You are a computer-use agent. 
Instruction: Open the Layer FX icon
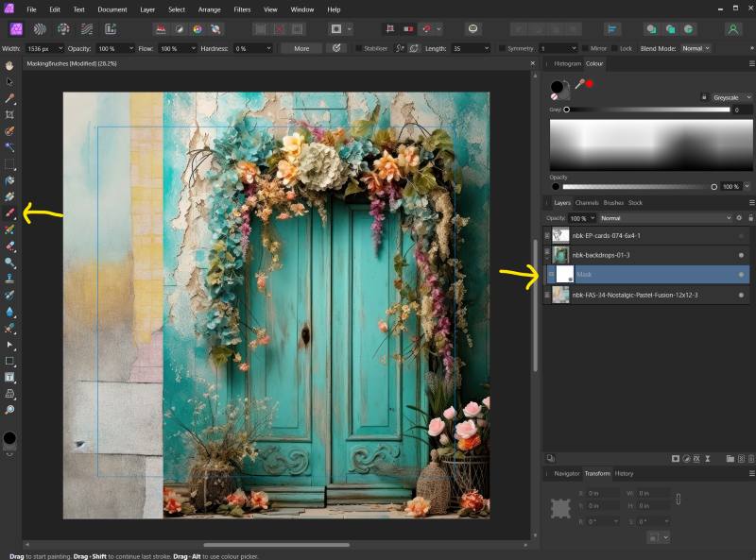696,459
